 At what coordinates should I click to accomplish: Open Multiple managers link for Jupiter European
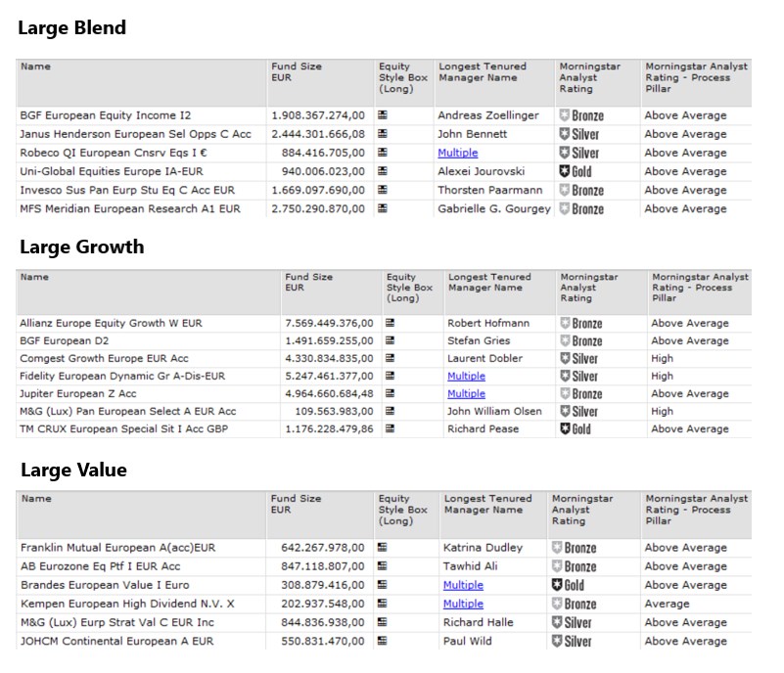(x=466, y=394)
